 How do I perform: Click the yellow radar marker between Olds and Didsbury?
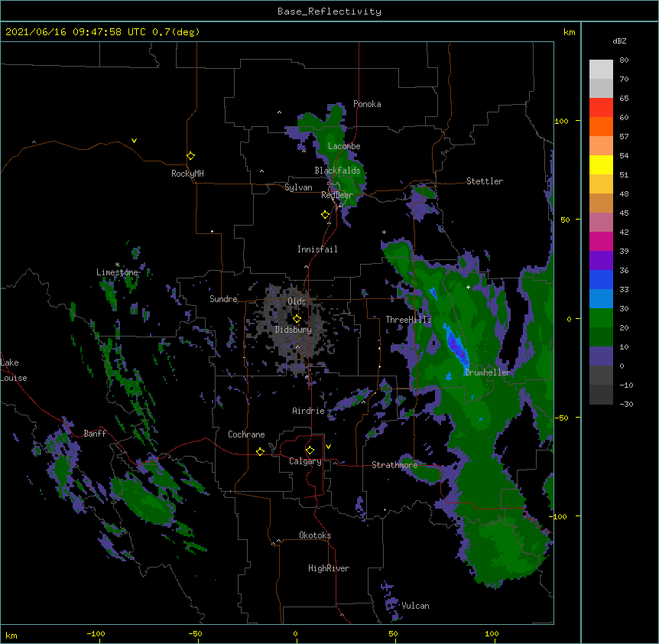(297, 319)
